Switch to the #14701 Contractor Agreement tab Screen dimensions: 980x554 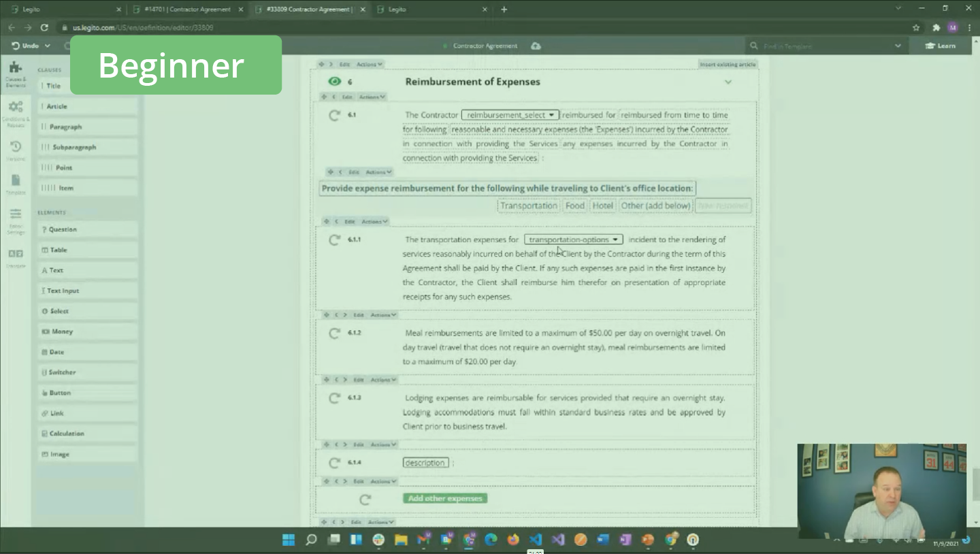coord(188,9)
